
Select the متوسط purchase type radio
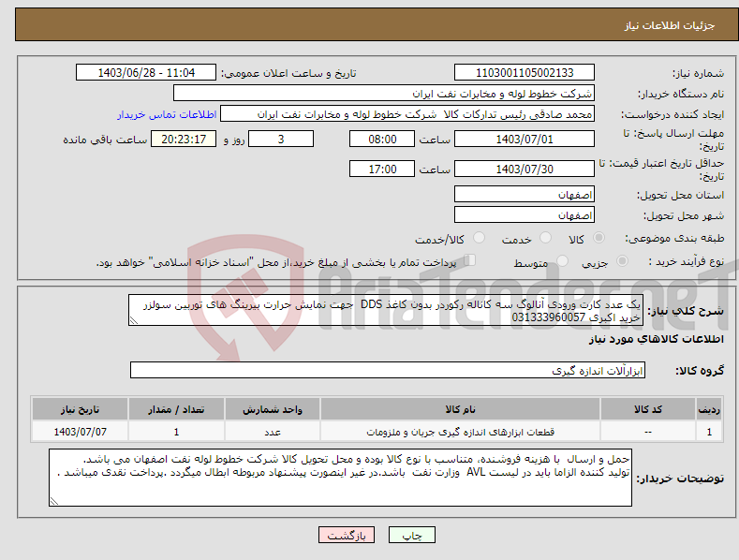562,260
